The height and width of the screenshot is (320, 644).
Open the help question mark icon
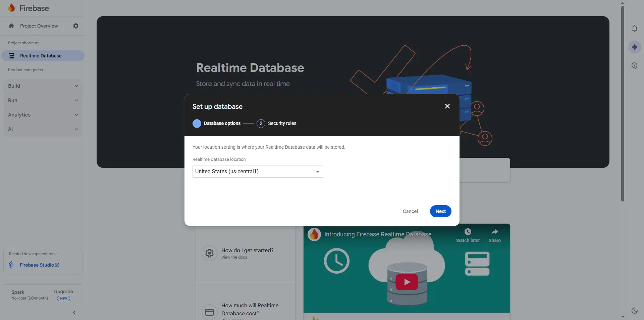(x=634, y=66)
